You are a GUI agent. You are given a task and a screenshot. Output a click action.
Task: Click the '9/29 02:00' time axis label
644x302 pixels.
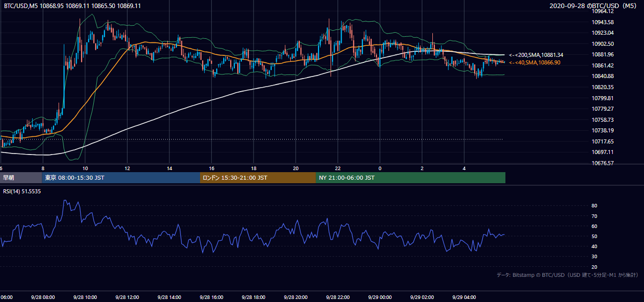click(421, 297)
